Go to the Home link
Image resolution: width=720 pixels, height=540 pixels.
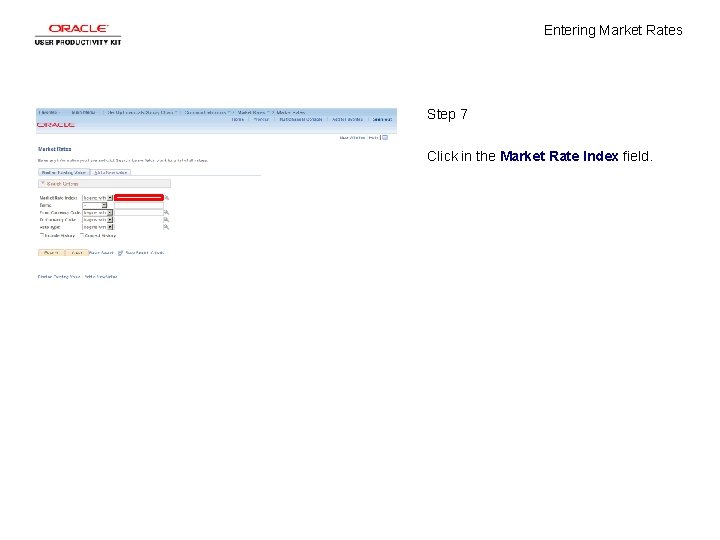point(238,119)
